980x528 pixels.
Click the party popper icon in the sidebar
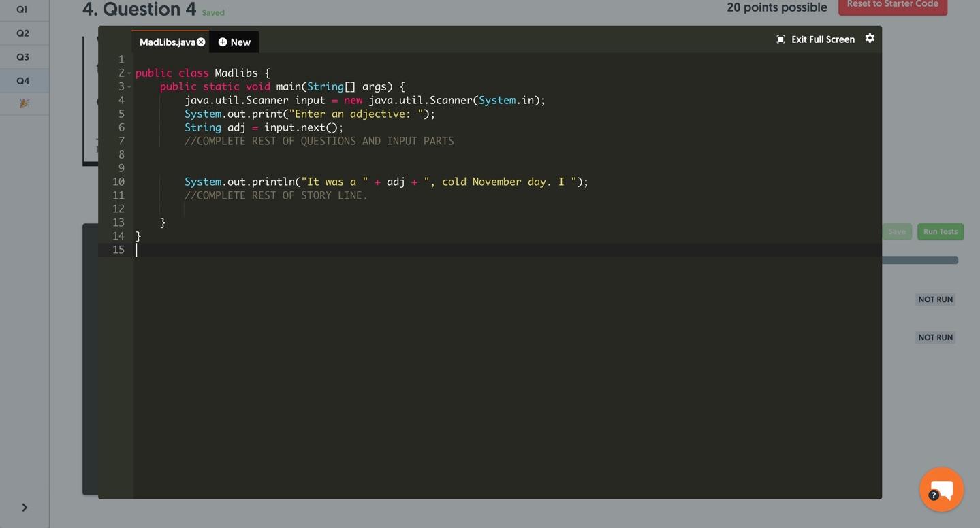coord(24,103)
